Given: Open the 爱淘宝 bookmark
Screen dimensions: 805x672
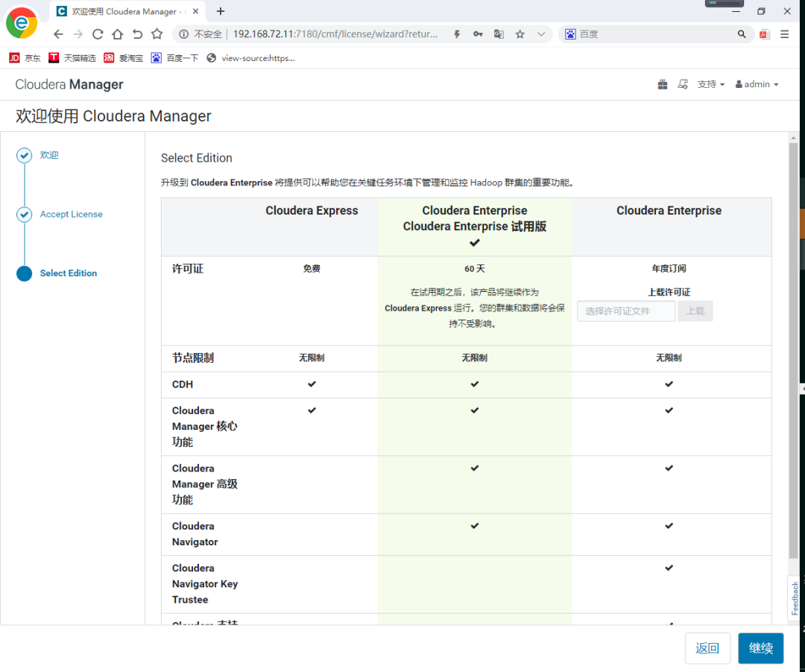Looking at the screenshot, I should (x=123, y=58).
